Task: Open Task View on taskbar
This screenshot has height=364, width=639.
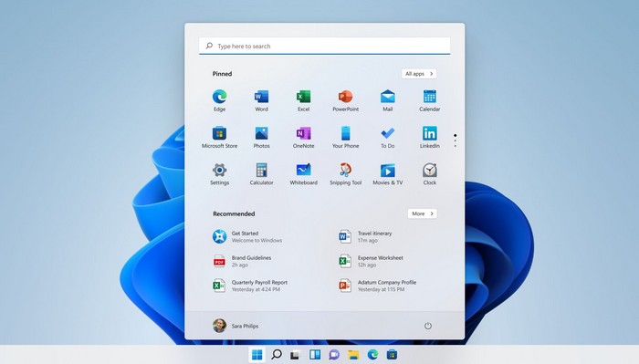Action: pyautogui.click(x=295, y=355)
